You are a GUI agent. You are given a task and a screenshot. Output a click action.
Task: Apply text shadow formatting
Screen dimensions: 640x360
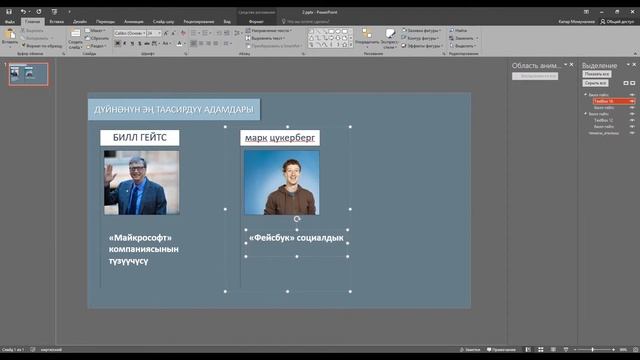click(140, 43)
